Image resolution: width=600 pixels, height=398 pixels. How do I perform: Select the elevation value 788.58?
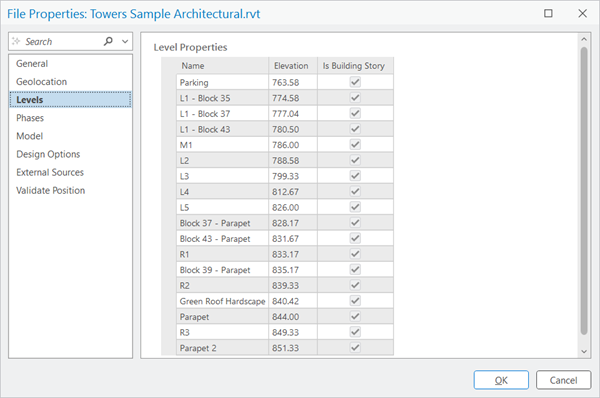(293, 161)
